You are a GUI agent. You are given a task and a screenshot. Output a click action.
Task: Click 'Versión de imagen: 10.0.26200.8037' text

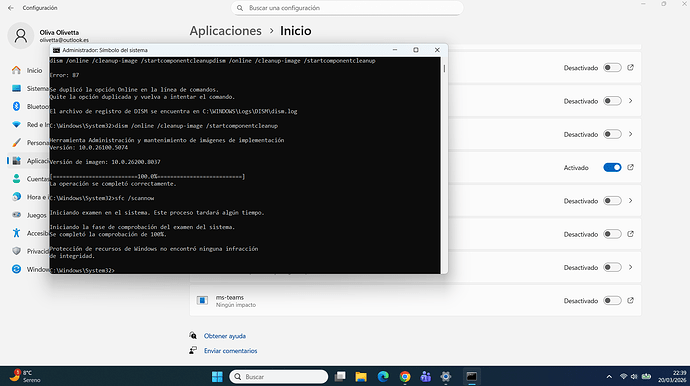[x=105, y=162]
